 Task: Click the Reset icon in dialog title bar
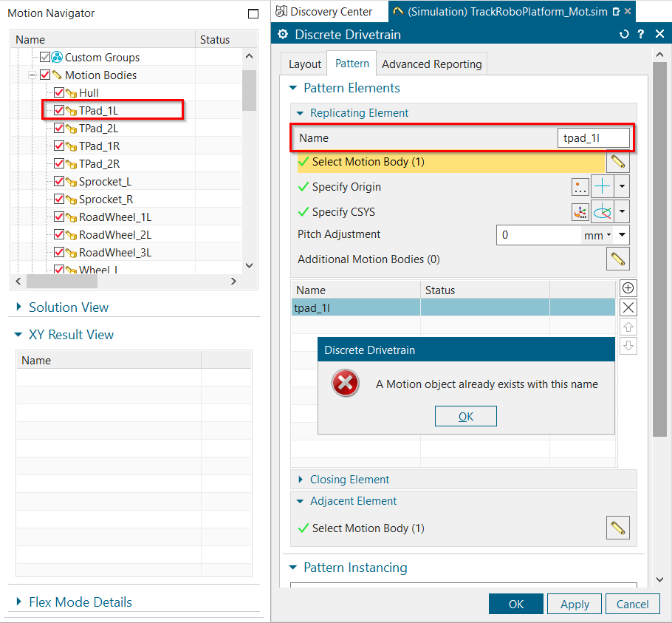[624, 35]
